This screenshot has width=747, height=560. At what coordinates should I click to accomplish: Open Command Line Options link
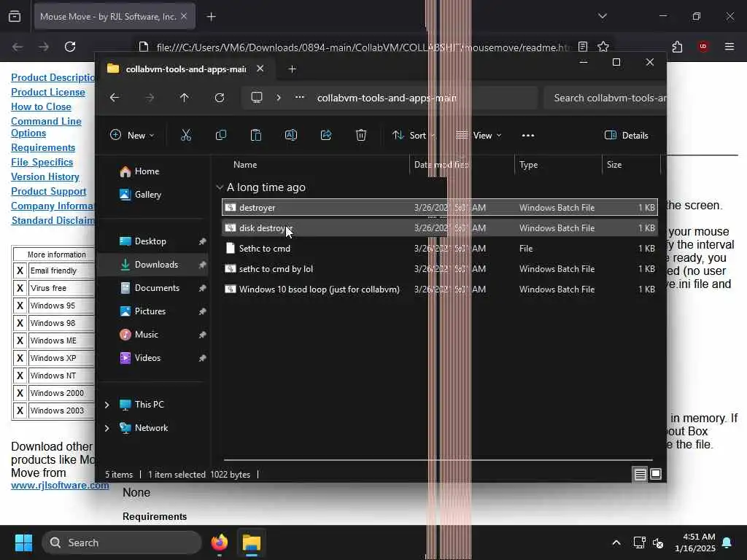[46, 128]
